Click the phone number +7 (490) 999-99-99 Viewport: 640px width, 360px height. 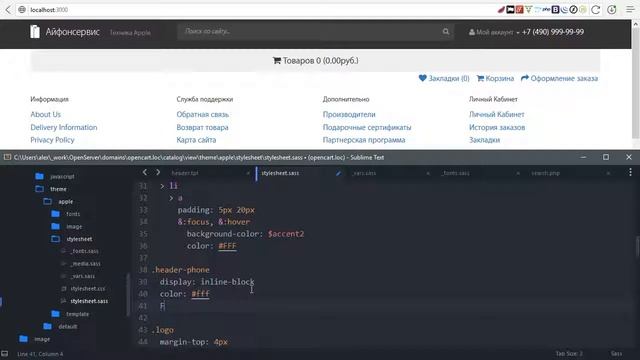[x=553, y=32]
